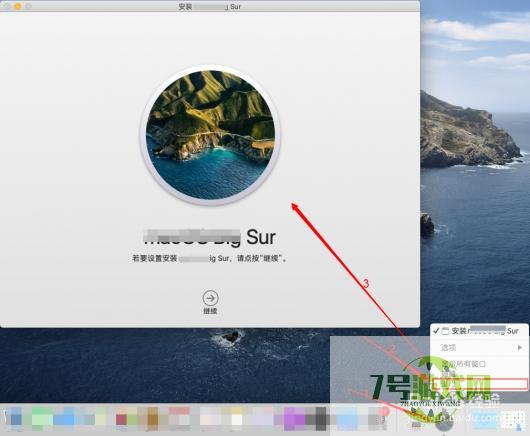Choose 隐藏 in the Dock context menu
This screenshot has width=530, height=436.
pyautogui.click(x=479, y=374)
